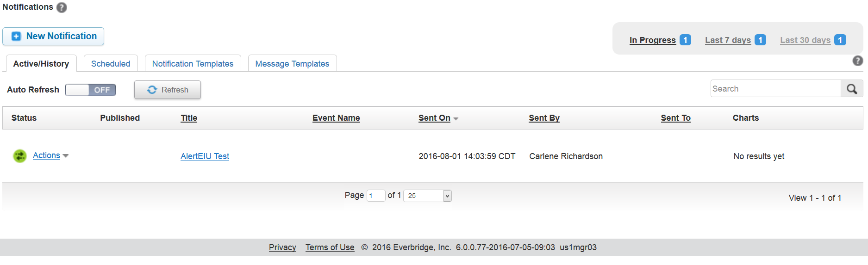Click the page number input box

tap(375, 196)
